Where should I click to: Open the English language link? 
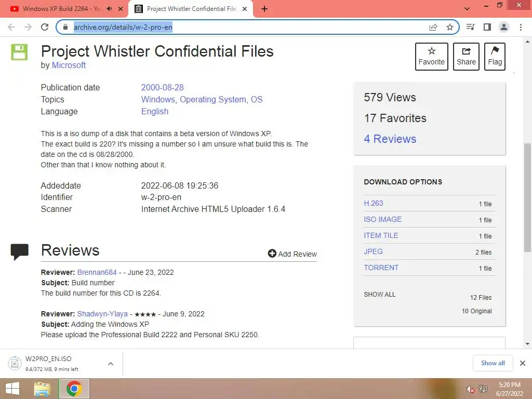coord(155,111)
